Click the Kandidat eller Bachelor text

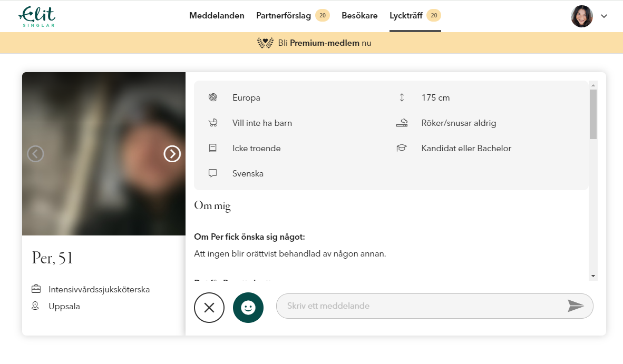coord(466,149)
